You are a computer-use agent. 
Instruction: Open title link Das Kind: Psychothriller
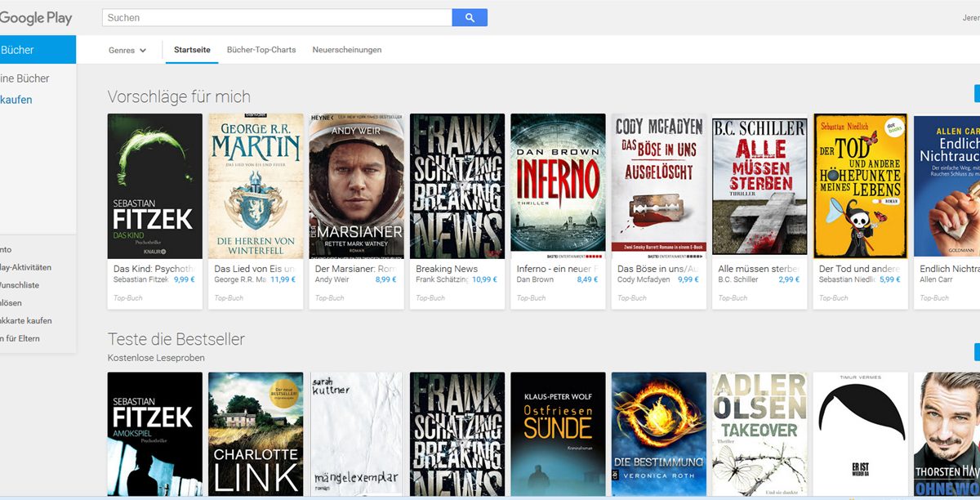pos(154,268)
